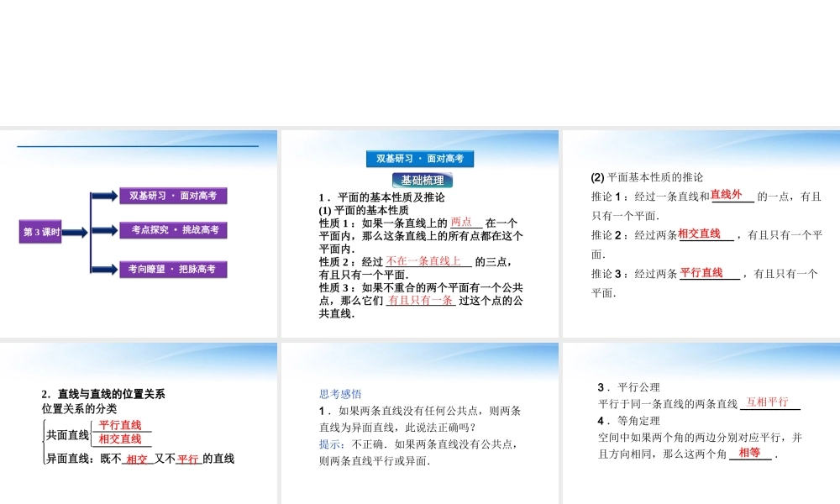Click the red 相交 blank in 异面直线 line

[137, 459]
